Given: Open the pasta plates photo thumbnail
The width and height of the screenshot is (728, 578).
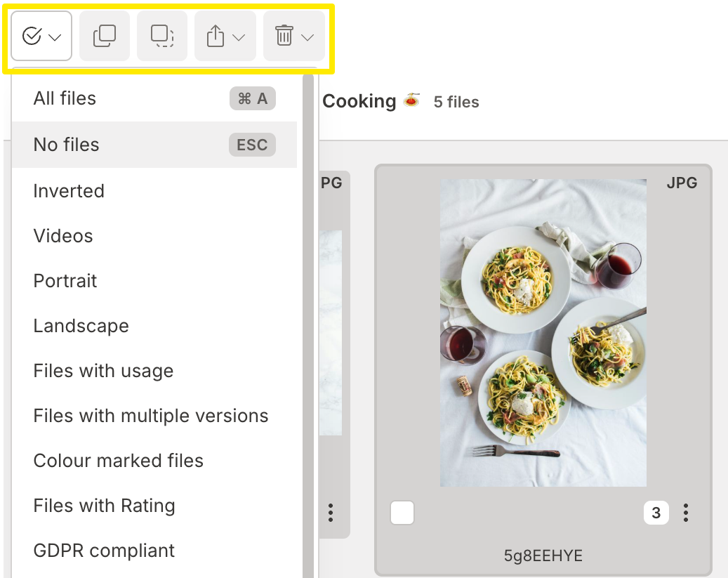Looking at the screenshot, I should click(543, 333).
